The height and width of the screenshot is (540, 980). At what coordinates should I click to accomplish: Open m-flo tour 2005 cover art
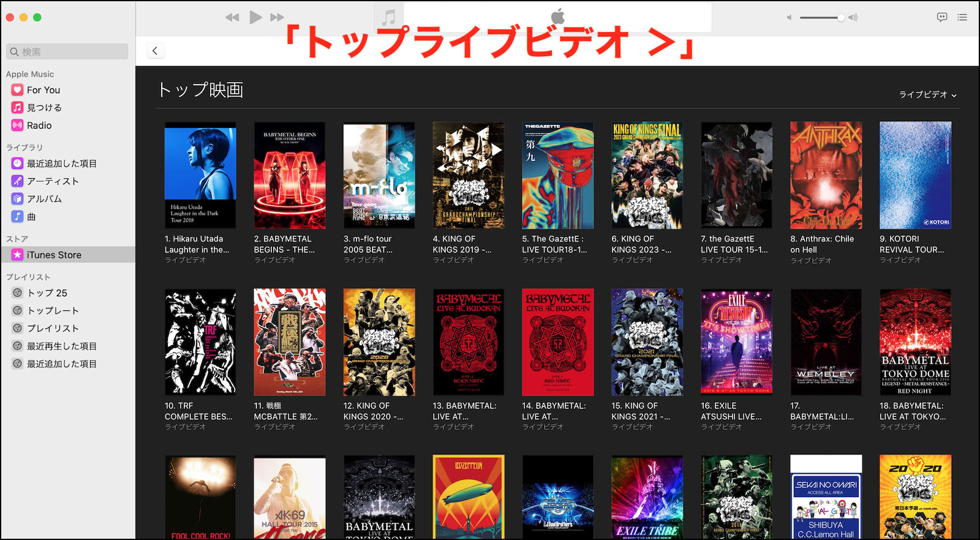coord(379,175)
